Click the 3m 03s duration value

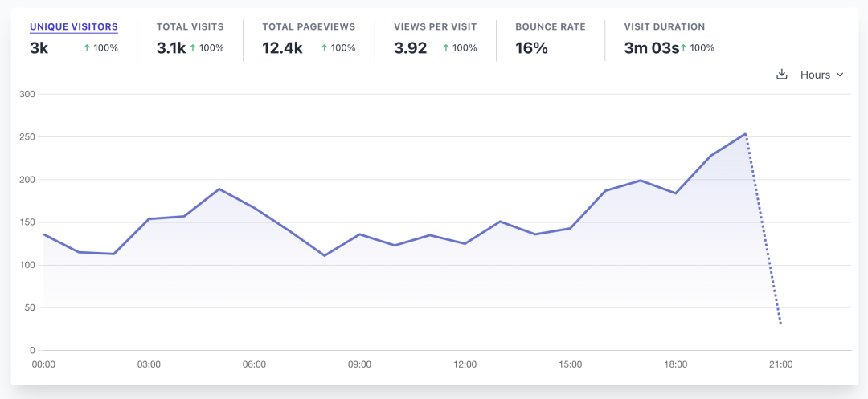652,48
